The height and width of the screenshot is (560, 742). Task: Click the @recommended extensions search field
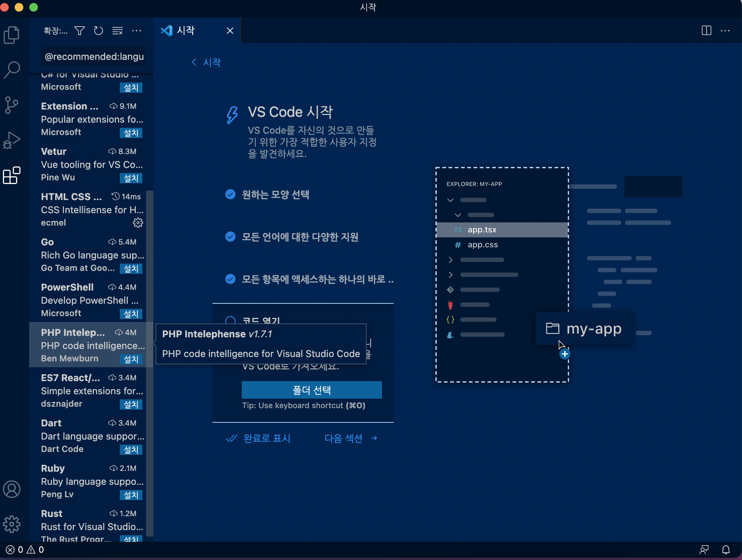pyautogui.click(x=93, y=57)
